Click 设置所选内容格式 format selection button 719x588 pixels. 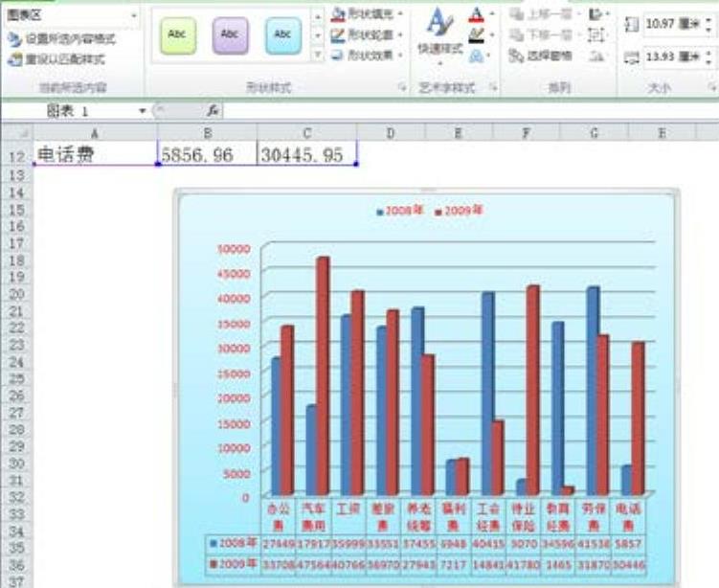(61, 39)
